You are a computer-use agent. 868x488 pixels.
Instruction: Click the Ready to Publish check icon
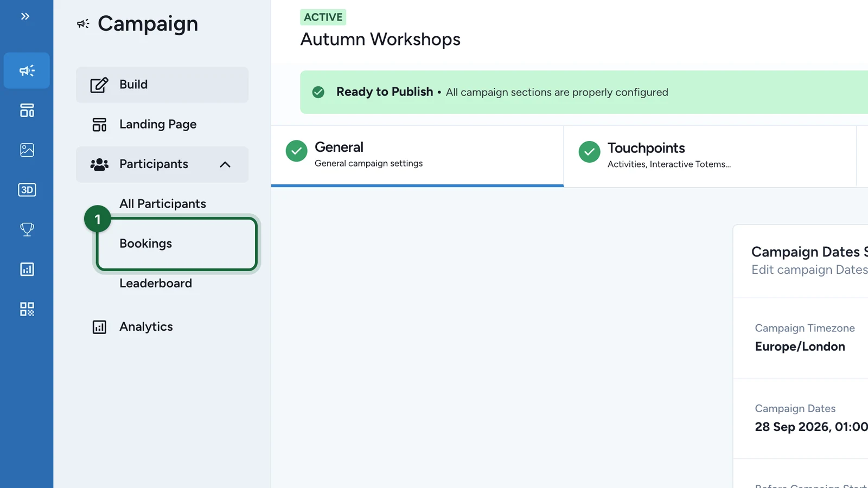(x=318, y=92)
